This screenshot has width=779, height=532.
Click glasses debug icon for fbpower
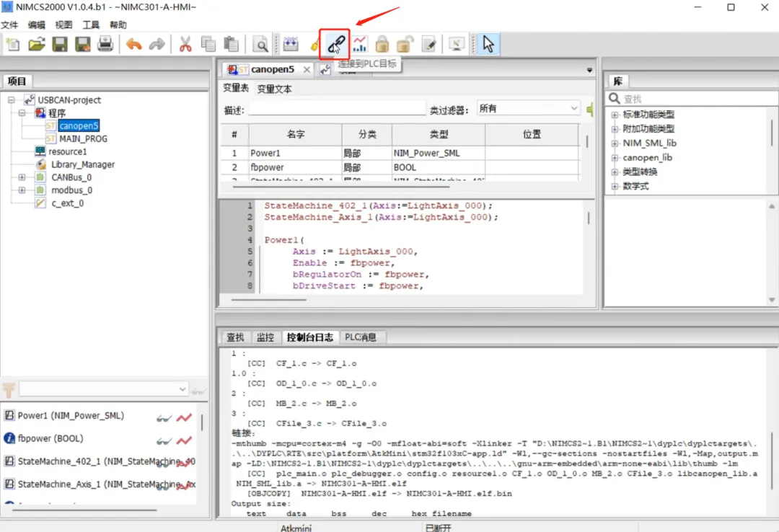pyautogui.click(x=164, y=441)
